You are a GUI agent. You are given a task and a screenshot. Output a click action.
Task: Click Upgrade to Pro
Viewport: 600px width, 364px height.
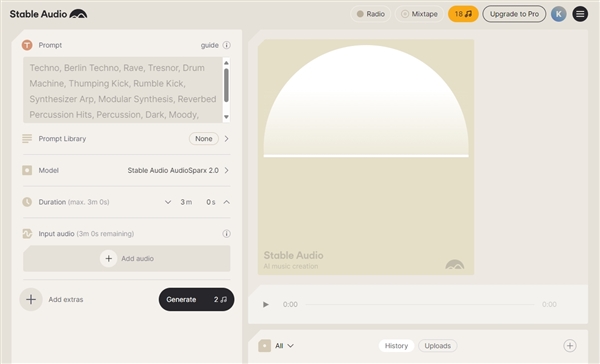click(514, 14)
